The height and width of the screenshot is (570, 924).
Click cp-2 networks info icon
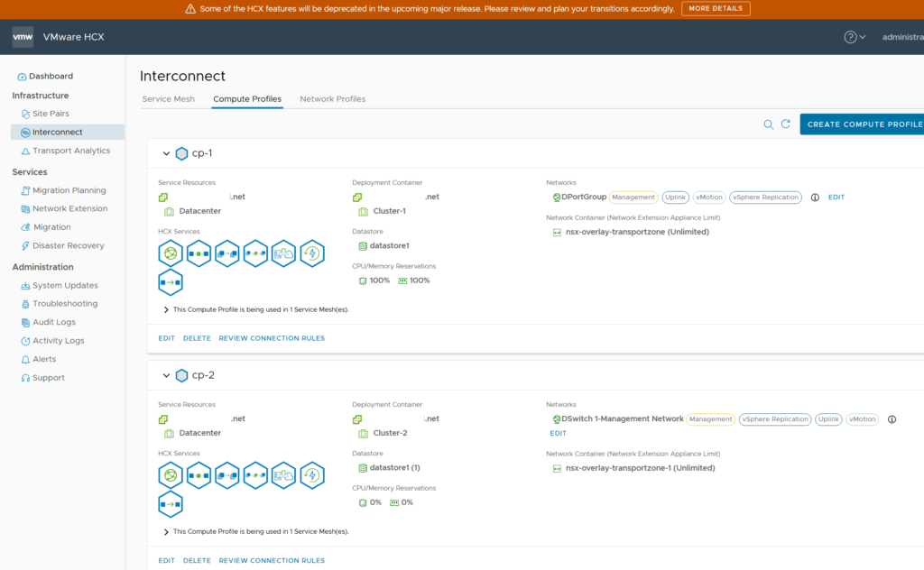892,419
